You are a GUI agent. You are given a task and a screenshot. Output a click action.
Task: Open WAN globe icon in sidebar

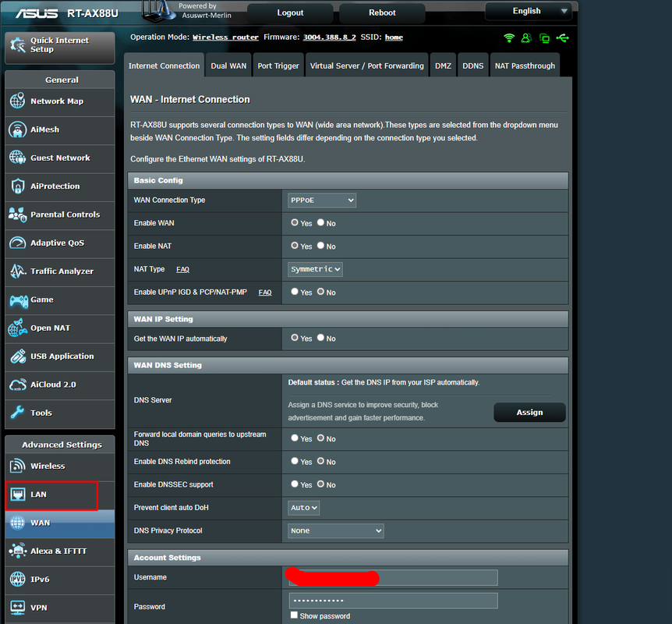point(18,523)
